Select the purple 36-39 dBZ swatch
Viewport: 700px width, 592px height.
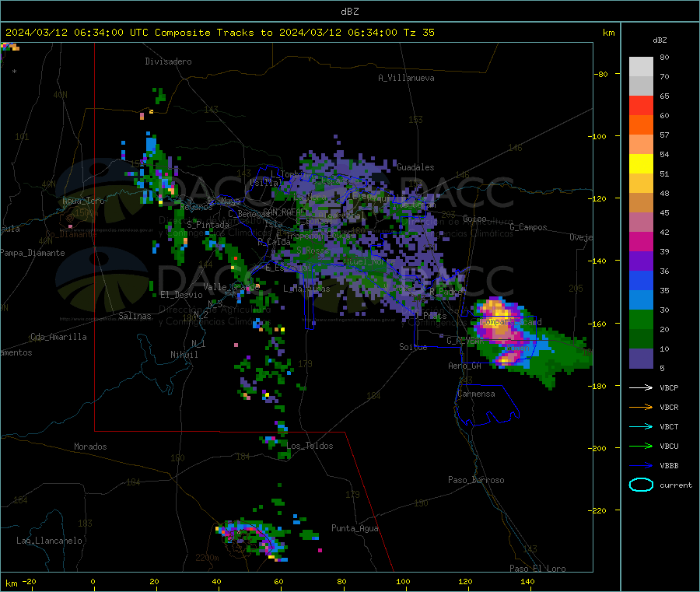click(x=641, y=261)
